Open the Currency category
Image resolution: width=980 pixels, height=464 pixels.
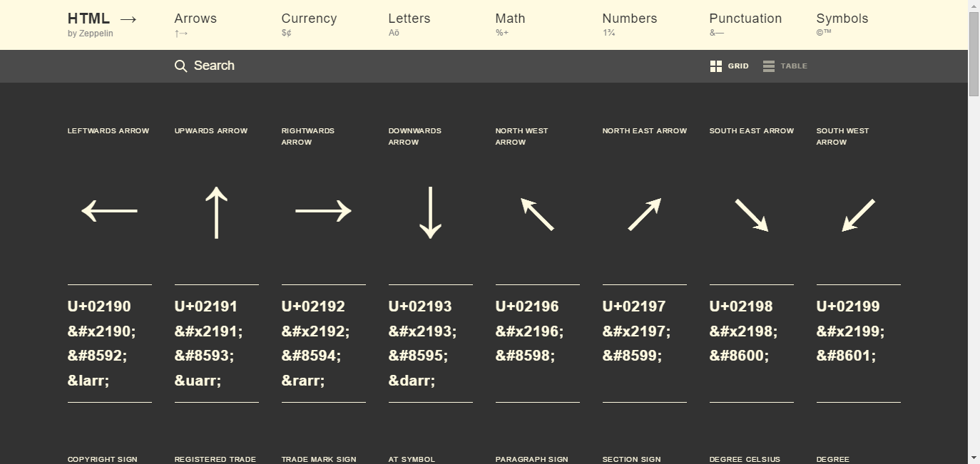tap(309, 24)
